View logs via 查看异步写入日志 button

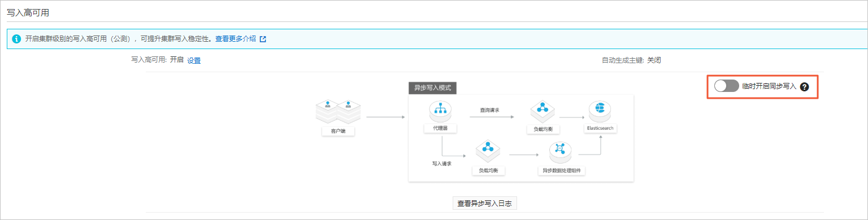(x=485, y=203)
